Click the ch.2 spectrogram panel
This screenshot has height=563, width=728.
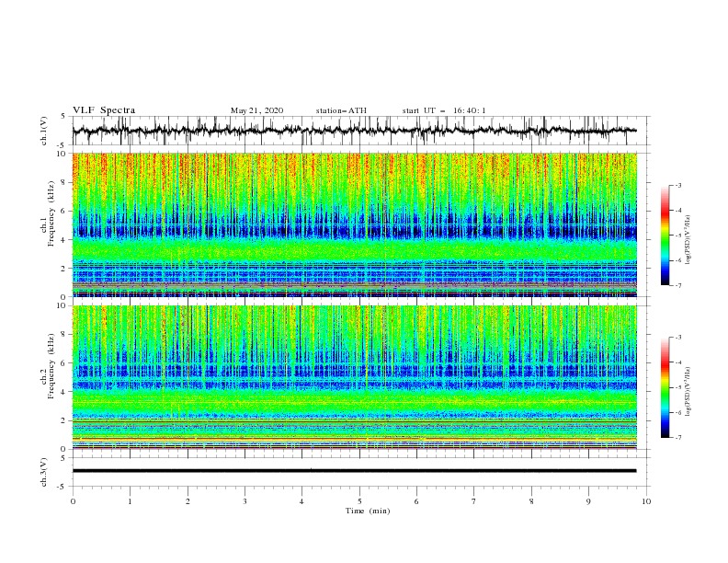(355, 377)
